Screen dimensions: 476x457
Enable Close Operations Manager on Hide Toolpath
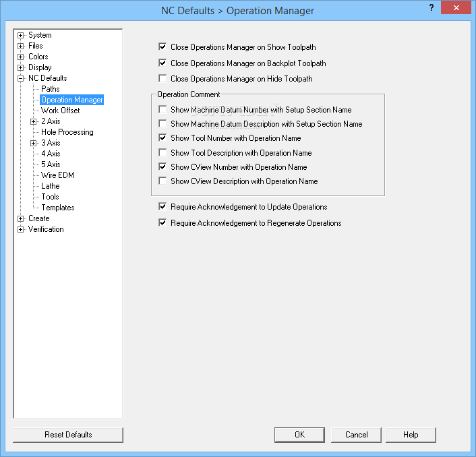point(162,79)
